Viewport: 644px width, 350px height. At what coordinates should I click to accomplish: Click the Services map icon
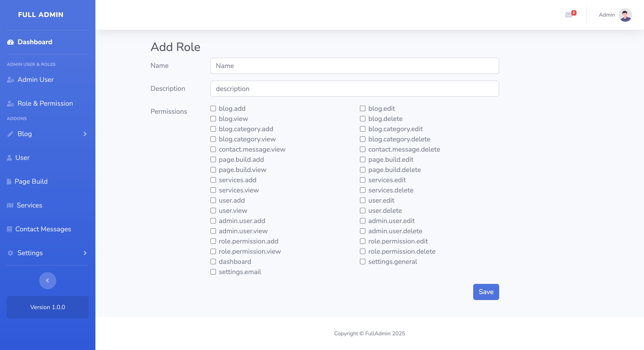(10, 205)
